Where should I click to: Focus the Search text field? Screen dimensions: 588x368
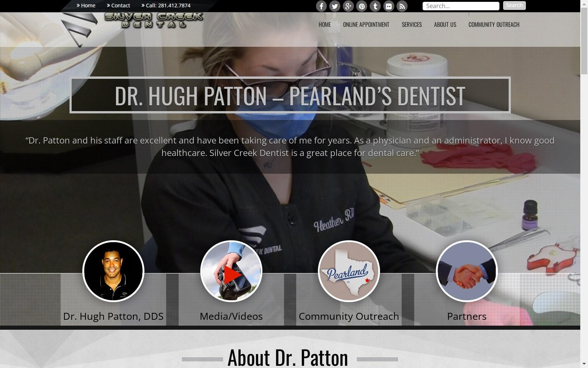click(x=461, y=6)
